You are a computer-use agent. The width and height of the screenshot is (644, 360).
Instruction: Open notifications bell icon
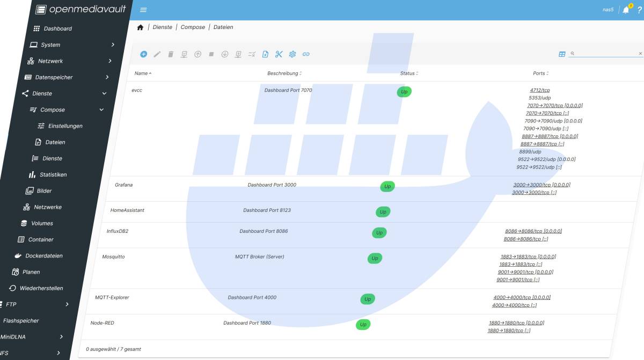tap(626, 10)
